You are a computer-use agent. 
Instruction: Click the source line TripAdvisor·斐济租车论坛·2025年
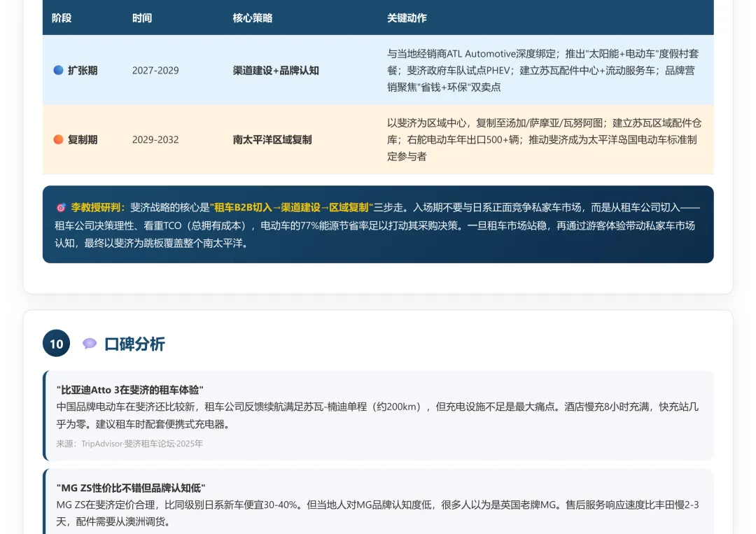pos(129,444)
